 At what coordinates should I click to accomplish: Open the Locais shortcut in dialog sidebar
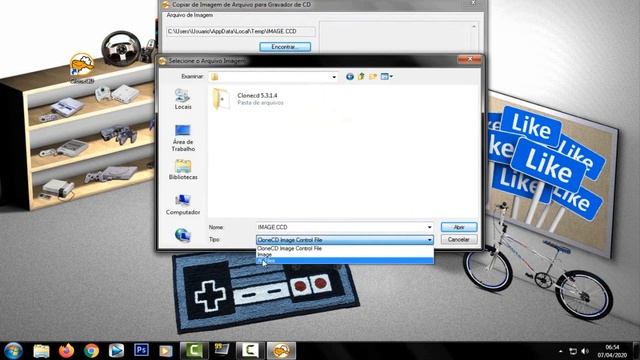pos(182,99)
